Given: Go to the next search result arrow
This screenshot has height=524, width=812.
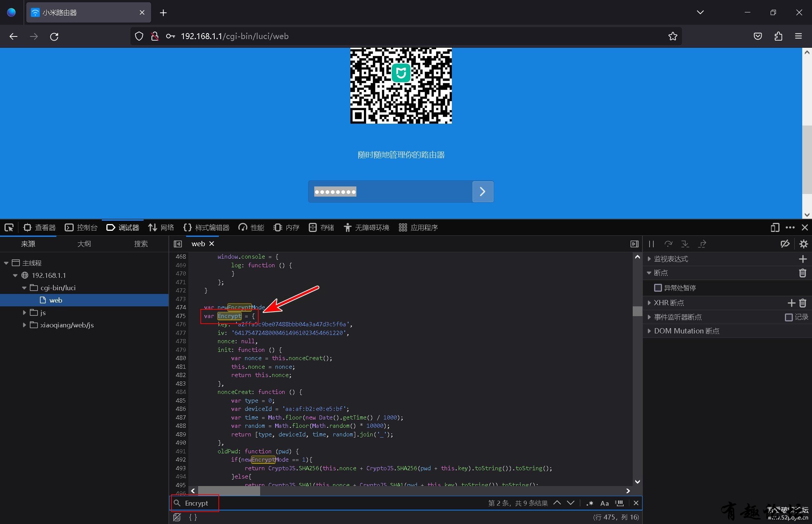Looking at the screenshot, I should 571,503.
